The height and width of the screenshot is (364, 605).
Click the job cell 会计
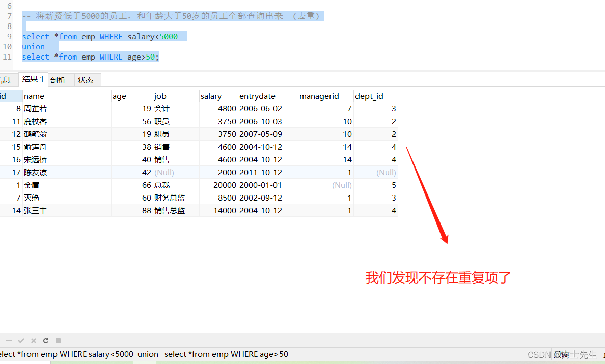[176, 109]
